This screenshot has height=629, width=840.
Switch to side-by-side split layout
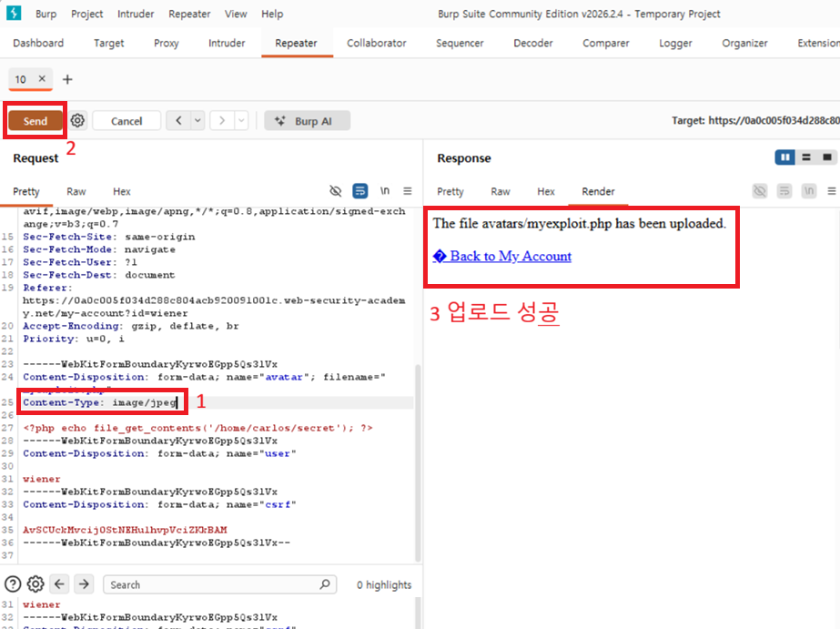[x=784, y=157]
